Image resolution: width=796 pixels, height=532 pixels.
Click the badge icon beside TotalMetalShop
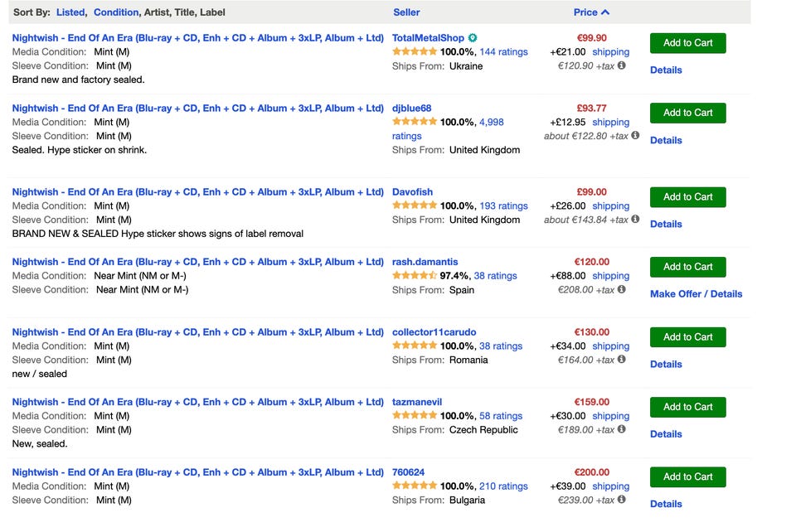pos(473,38)
